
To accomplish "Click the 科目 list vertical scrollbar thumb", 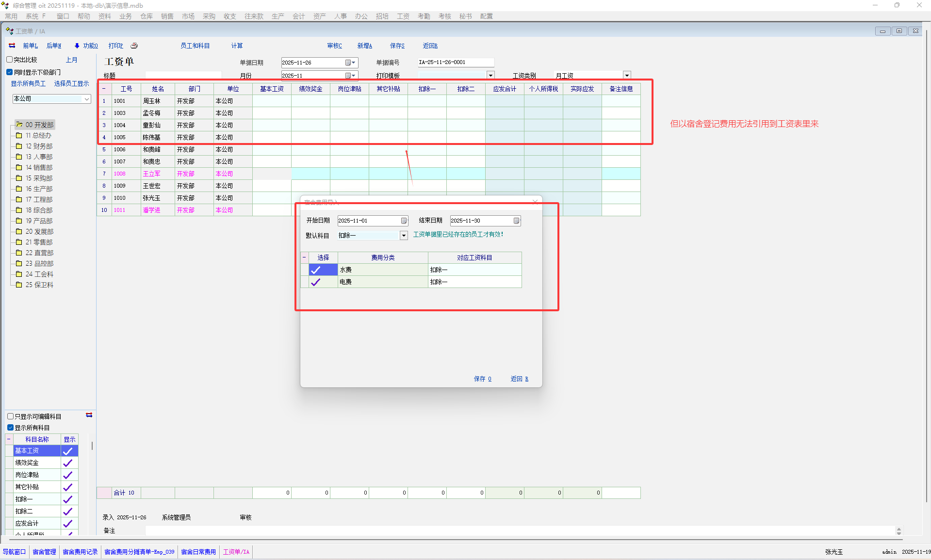I will coord(92,446).
